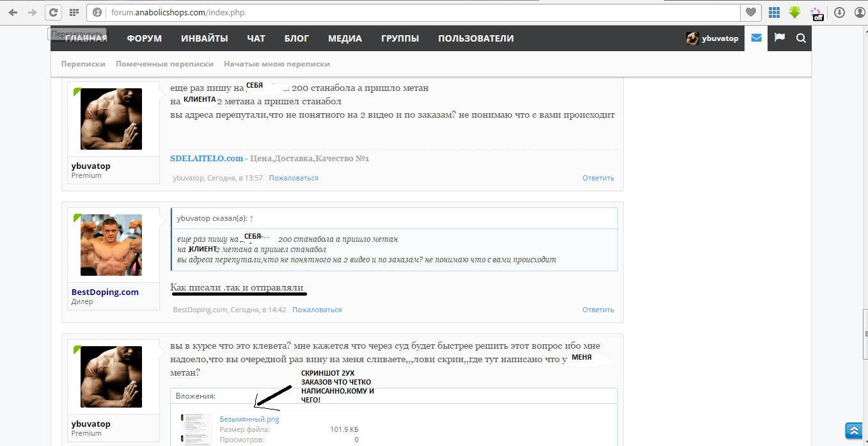Click the forum search magnifier icon
Screen dimensions: 868x446
point(801,38)
